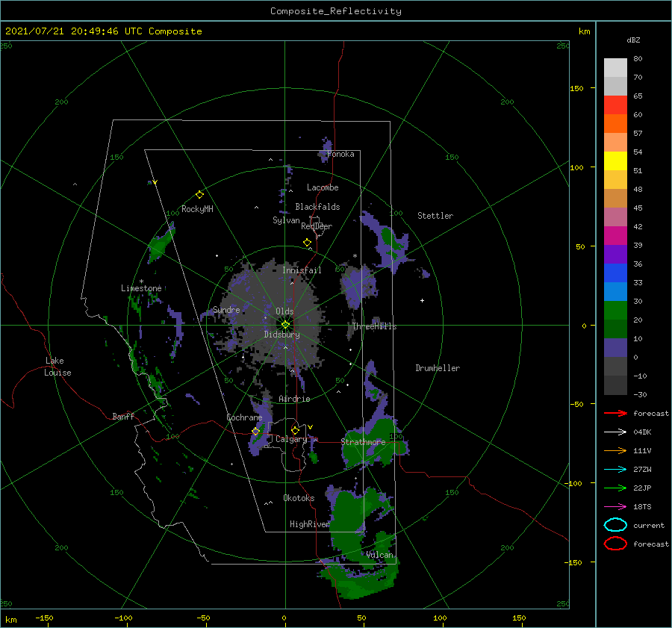Viewport: 672px width, 628px height.
Task: Click the Ponoka city label
Action: click(340, 154)
